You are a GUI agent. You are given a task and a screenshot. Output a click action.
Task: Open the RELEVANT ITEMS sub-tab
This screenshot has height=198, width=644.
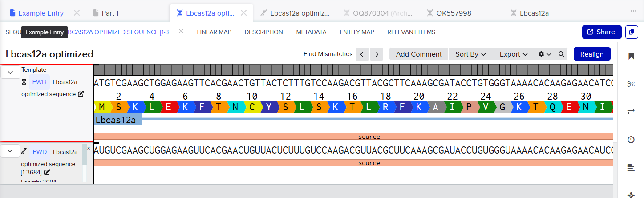411,32
